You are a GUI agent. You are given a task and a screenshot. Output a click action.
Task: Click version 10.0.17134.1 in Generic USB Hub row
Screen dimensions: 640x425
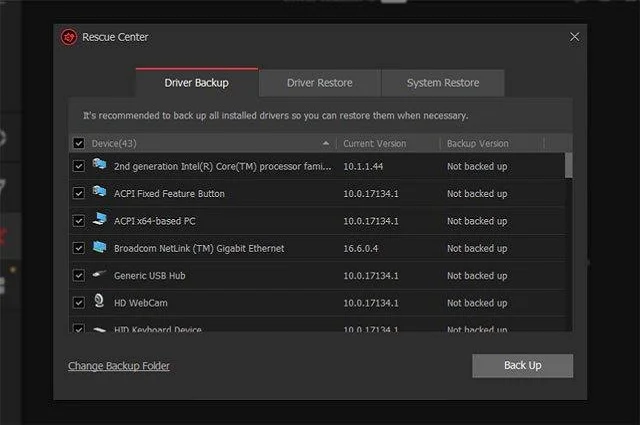tap(371, 276)
